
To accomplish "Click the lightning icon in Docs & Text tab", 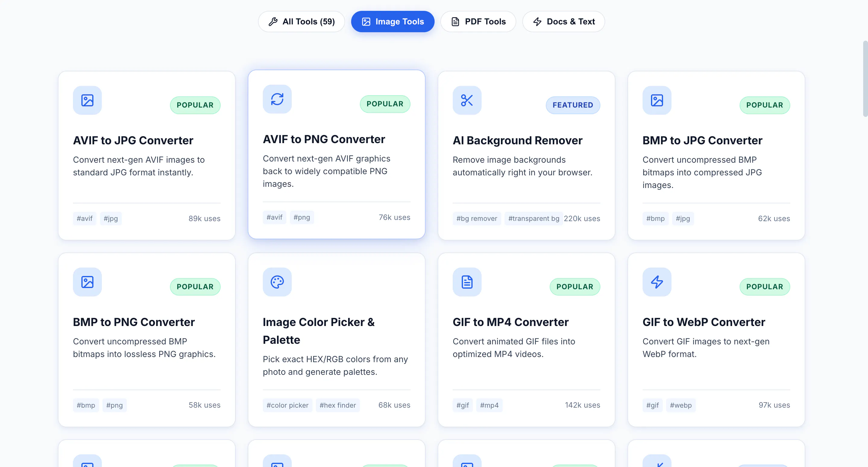I will (x=537, y=22).
